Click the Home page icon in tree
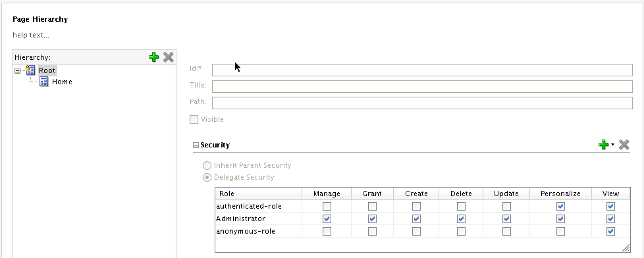 (44, 82)
